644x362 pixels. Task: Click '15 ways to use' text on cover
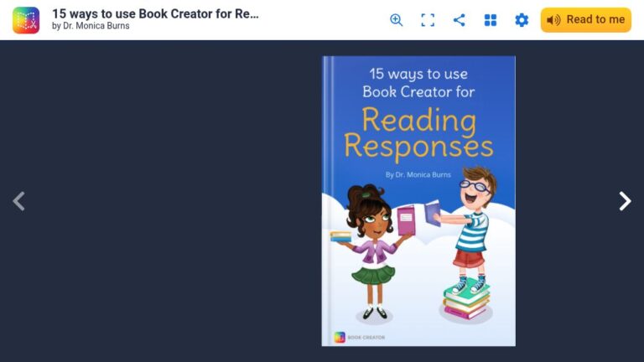pos(418,75)
